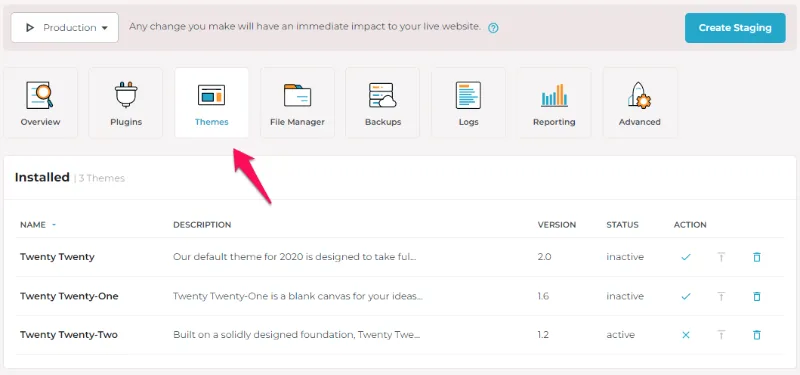The width and height of the screenshot is (800, 375).
Task: Open File Manager folder icon
Action: click(x=297, y=95)
